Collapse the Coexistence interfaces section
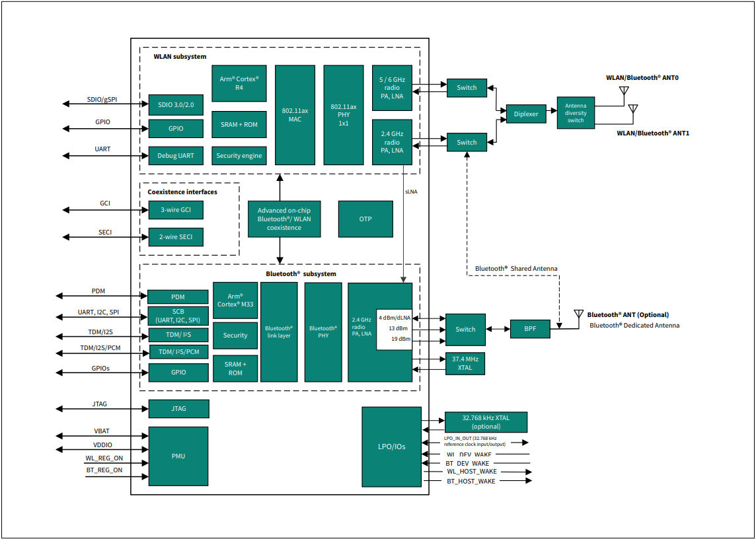Screen dimensions: 756x539 (182, 192)
